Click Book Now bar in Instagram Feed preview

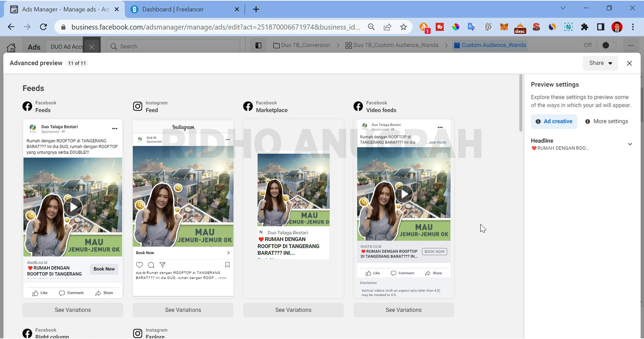point(183,253)
